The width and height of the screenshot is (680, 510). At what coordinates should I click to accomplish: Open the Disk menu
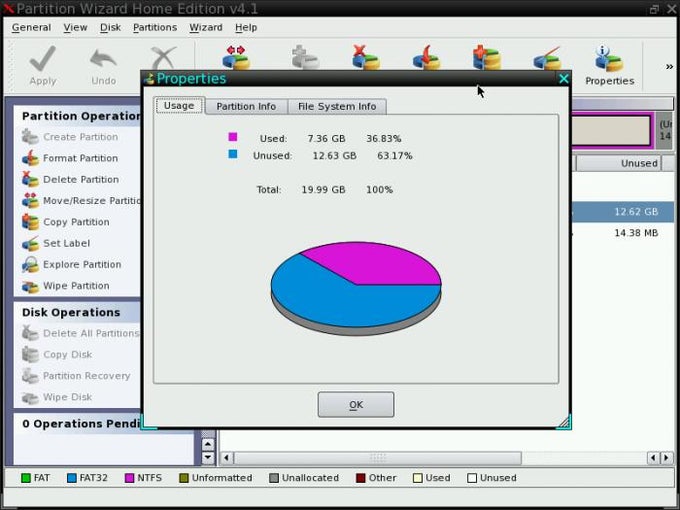pyautogui.click(x=110, y=27)
